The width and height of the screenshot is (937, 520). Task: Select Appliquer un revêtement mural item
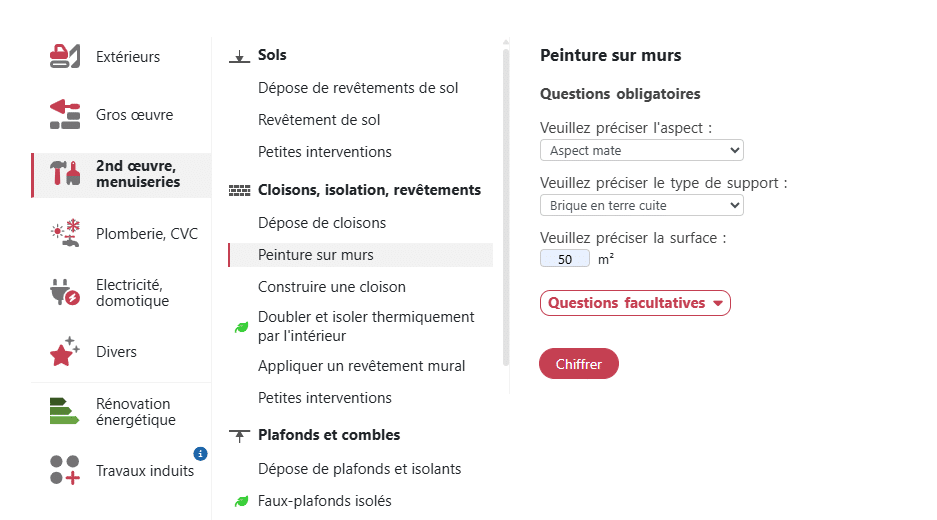point(361,366)
